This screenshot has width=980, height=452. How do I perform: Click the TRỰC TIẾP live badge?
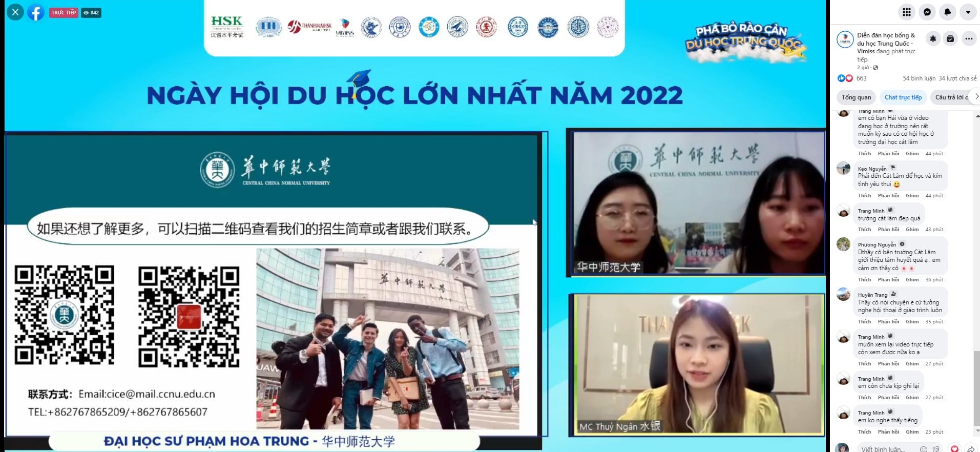[64, 12]
